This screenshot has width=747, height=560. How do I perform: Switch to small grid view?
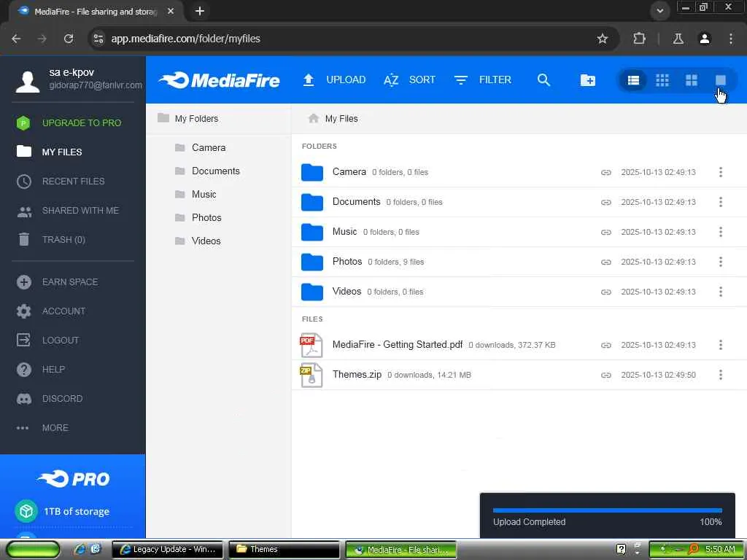[662, 80]
